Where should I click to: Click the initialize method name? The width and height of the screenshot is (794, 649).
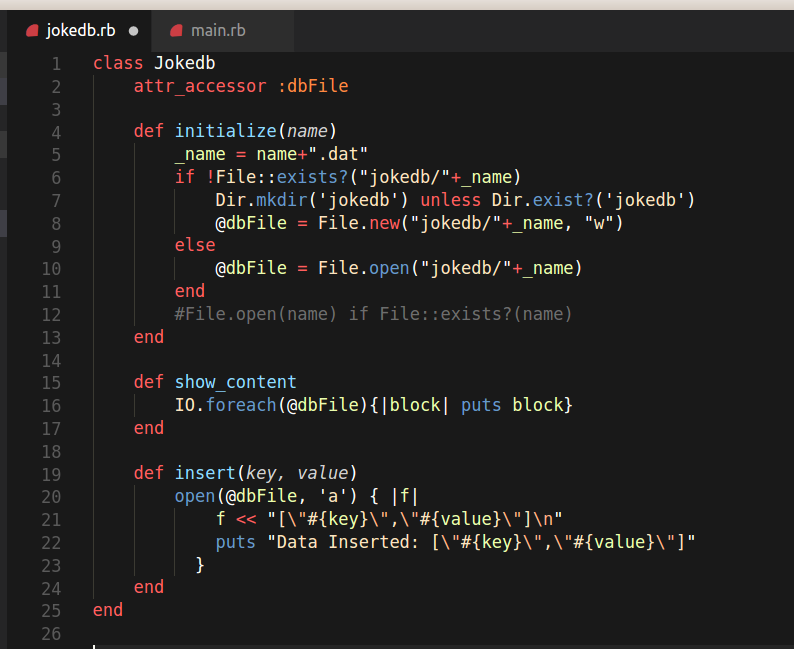coord(226,131)
